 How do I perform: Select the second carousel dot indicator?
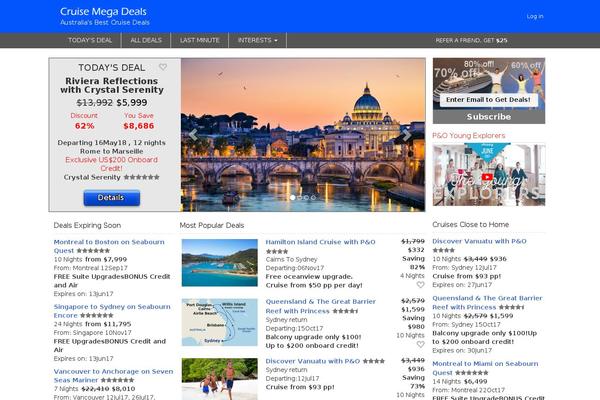[x=300, y=198]
